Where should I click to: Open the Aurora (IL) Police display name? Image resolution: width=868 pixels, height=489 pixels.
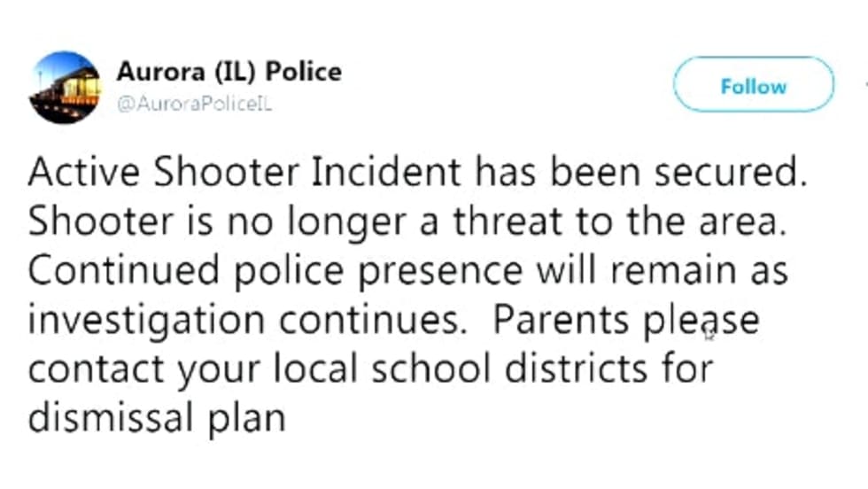click(x=229, y=72)
